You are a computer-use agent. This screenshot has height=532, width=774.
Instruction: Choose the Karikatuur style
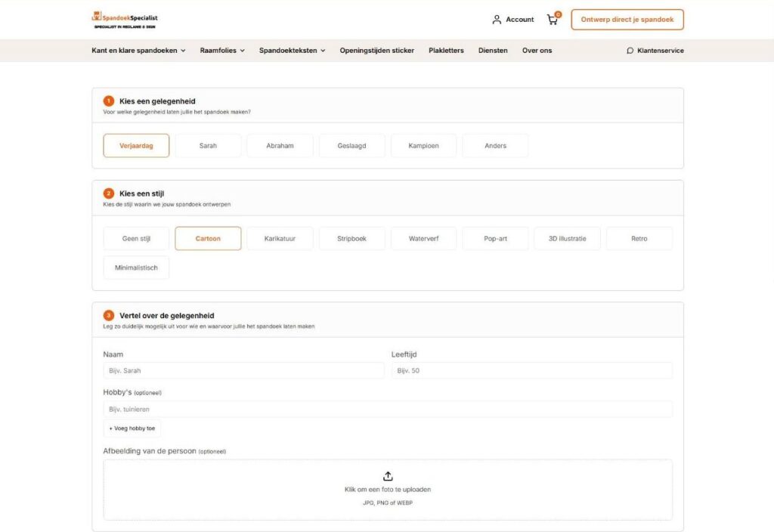[280, 238]
